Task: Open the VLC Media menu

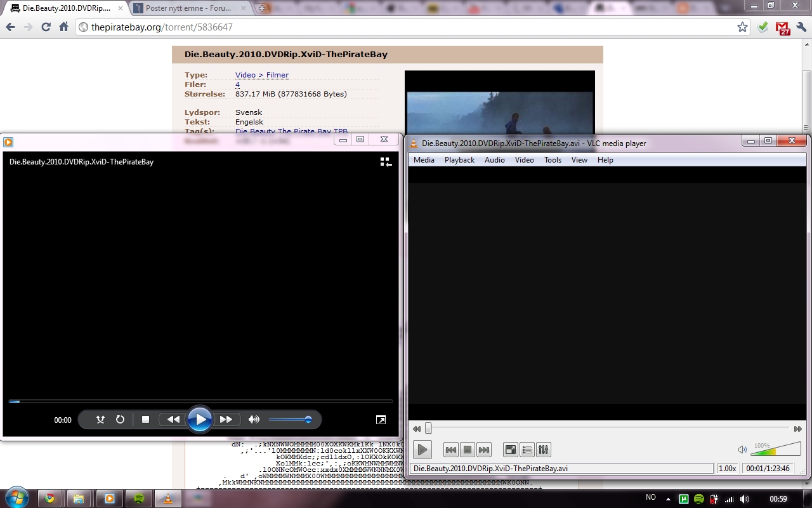Action: (424, 160)
